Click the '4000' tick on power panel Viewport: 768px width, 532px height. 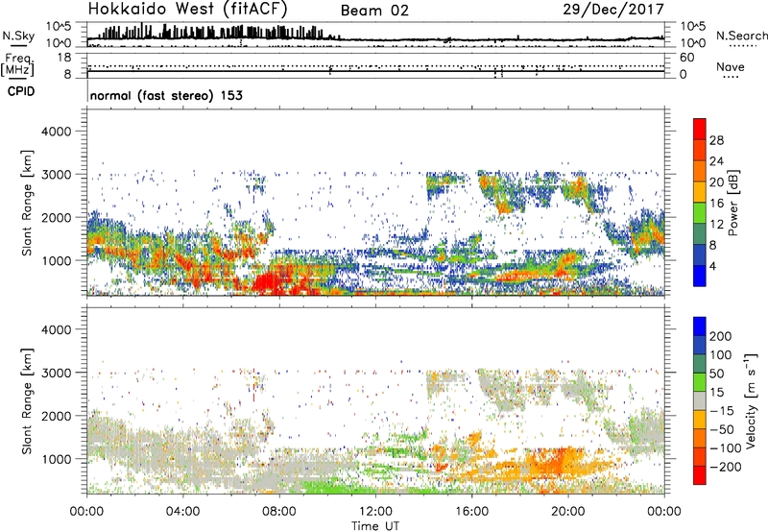tap(57, 132)
